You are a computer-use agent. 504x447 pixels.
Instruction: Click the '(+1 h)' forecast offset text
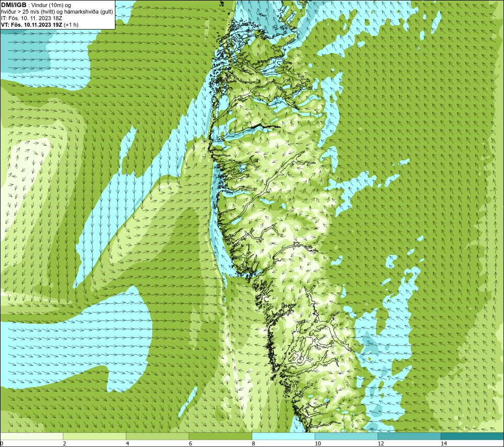[x=71, y=25]
